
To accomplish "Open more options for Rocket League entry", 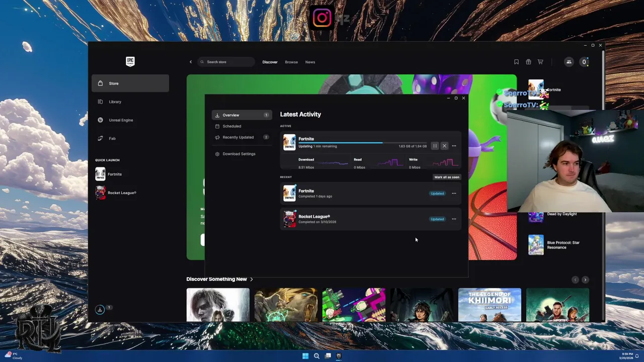I will tap(454, 219).
